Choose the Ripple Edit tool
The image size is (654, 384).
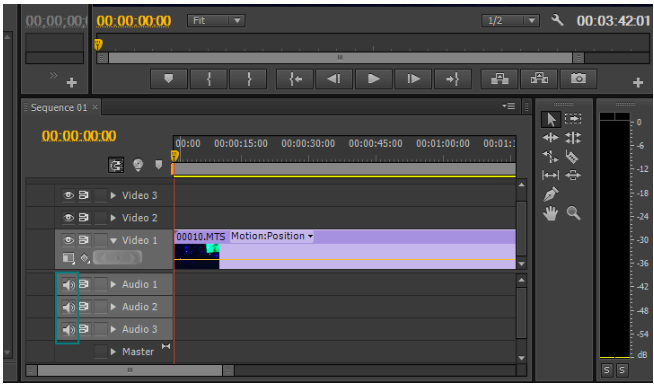[551, 138]
